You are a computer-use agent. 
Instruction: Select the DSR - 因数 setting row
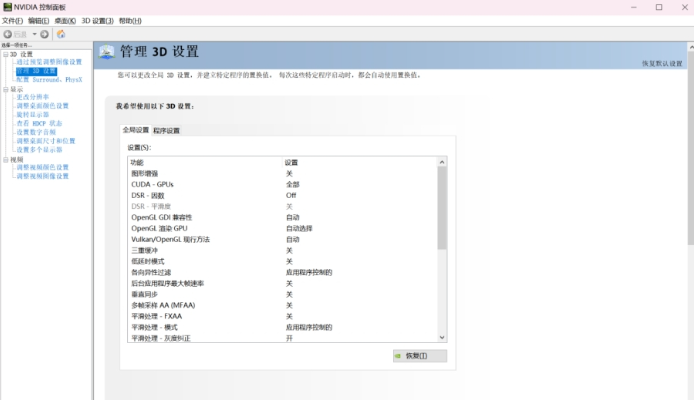click(282, 196)
